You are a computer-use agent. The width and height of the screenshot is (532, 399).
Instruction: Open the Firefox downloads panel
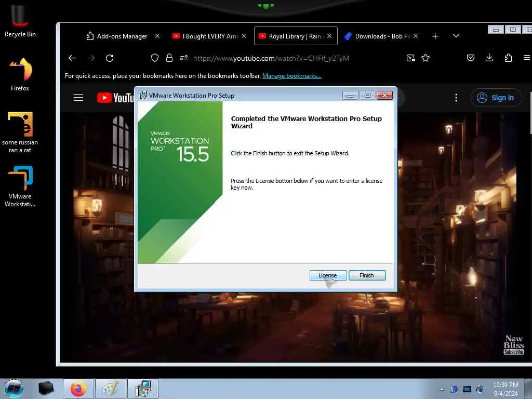489,58
